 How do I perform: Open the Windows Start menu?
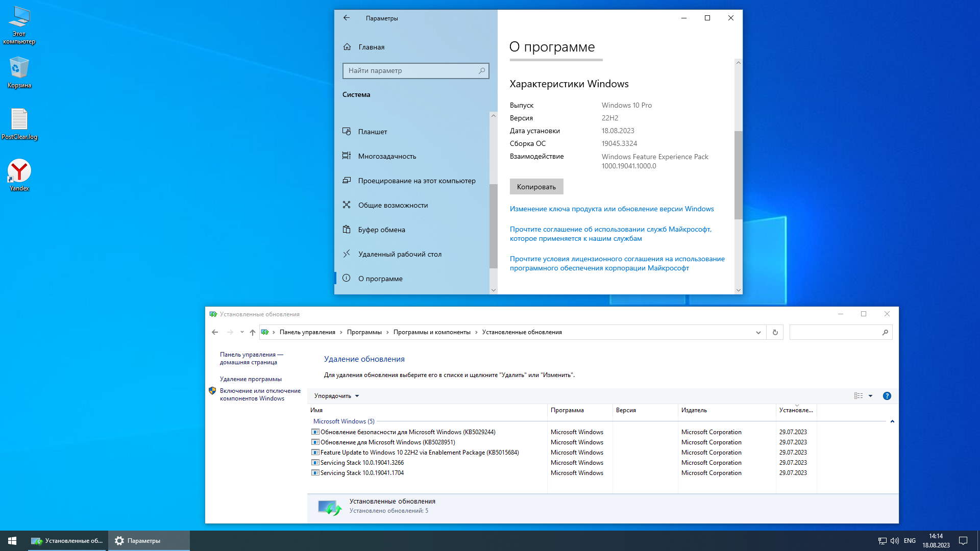pyautogui.click(x=12, y=541)
